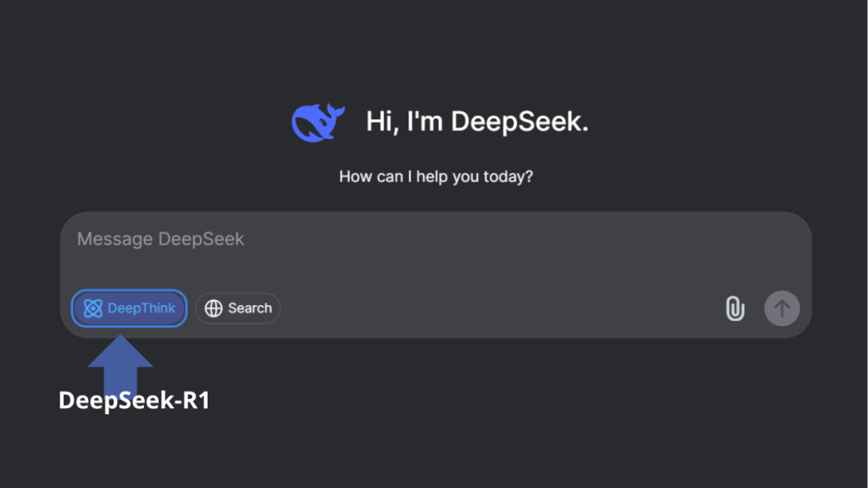
Task: Click empty space between Search and paperclip
Action: (x=500, y=309)
